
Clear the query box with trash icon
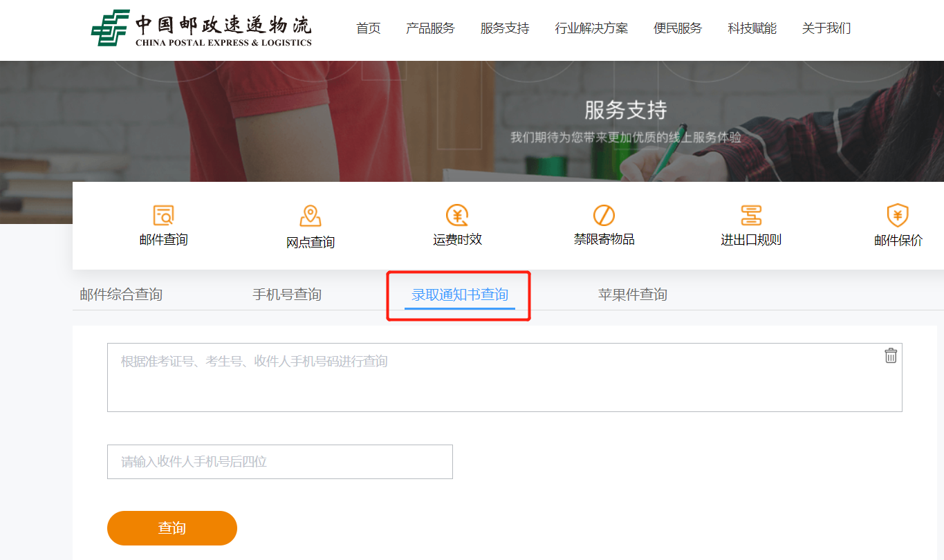tap(891, 355)
